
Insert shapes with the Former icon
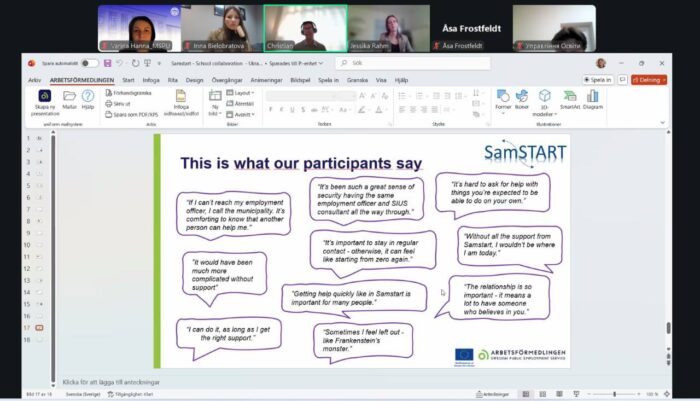[x=503, y=97]
